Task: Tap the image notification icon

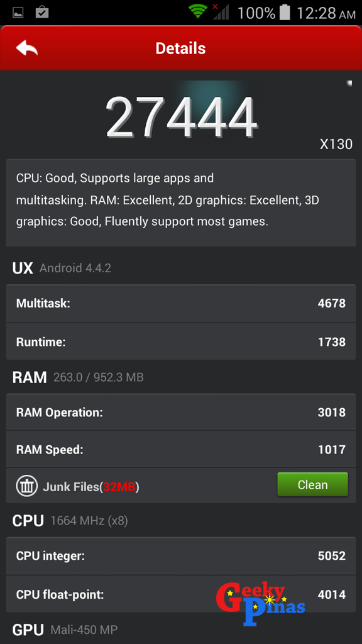Action: click(x=18, y=13)
